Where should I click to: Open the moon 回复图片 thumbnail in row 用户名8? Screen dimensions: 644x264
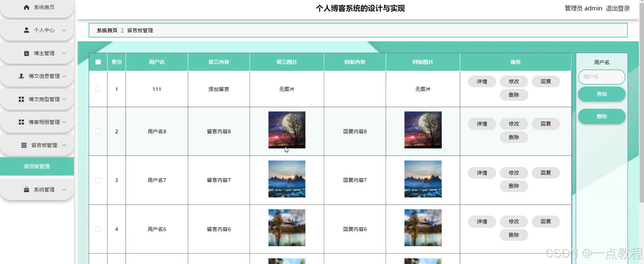click(x=423, y=130)
